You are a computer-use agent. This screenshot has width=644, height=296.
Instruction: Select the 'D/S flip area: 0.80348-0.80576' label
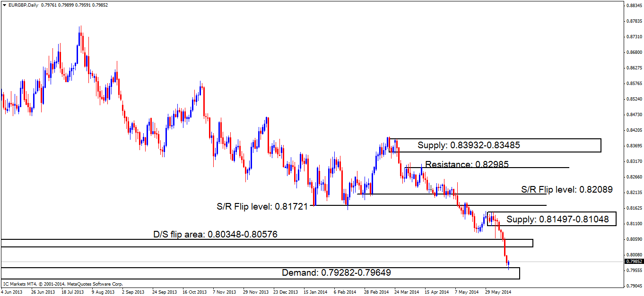[215, 234]
